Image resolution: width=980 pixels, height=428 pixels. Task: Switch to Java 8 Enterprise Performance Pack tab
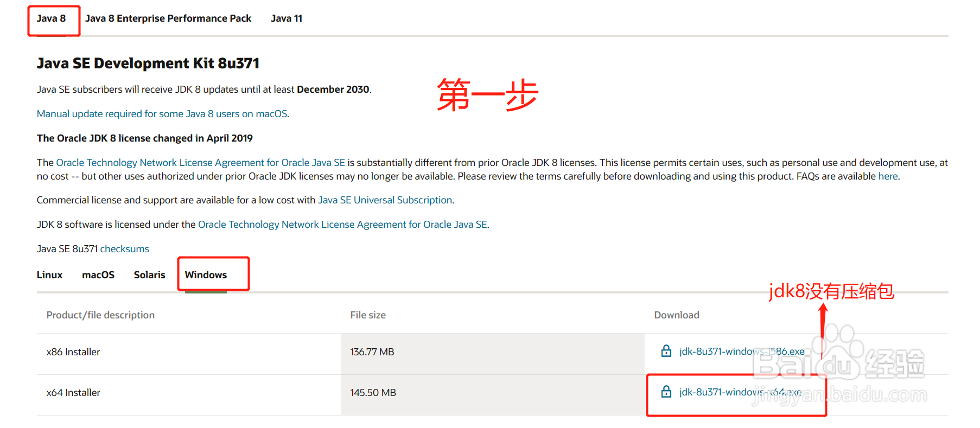click(x=168, y=18)
